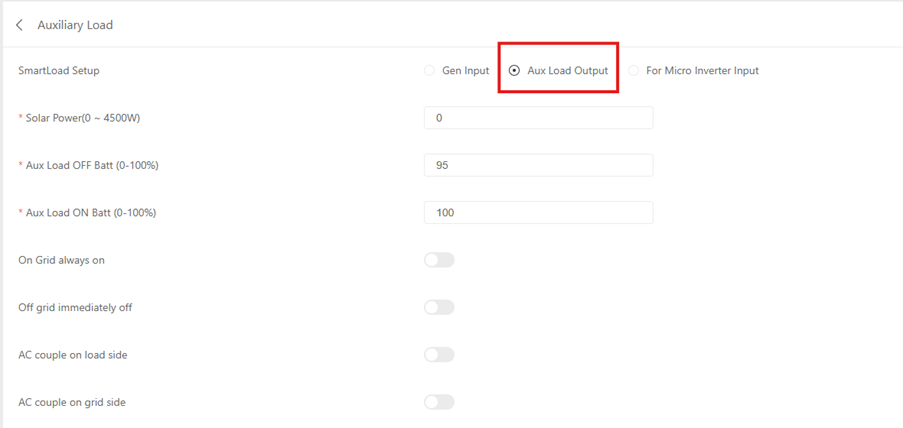Focus the Aux Load OFF Batt field
Viewport: 903px width, 428px height.
[x=538, y=165]
